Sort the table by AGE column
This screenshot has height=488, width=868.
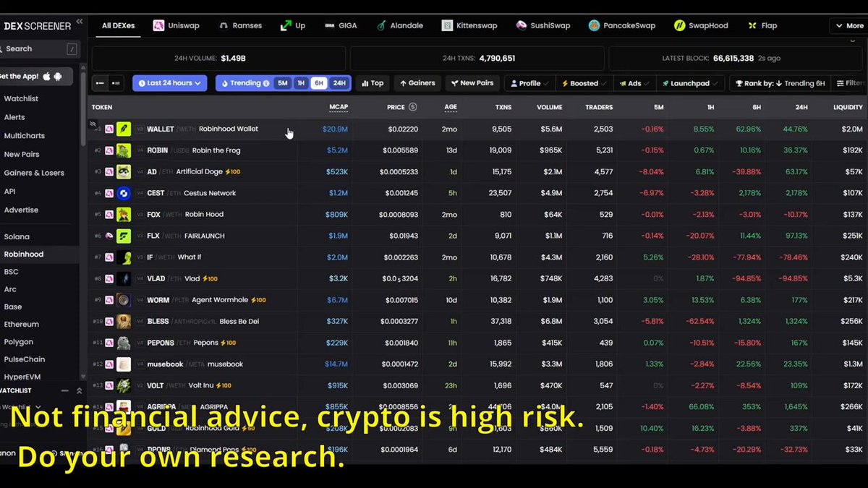point(451,107)
